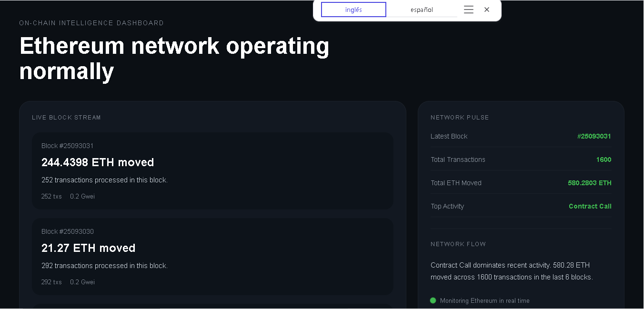Image resolution: width=644 pixels, height=309 pixels.
Task: Select the 'Block #25093031' label in the stream
Action: point(68,146)
